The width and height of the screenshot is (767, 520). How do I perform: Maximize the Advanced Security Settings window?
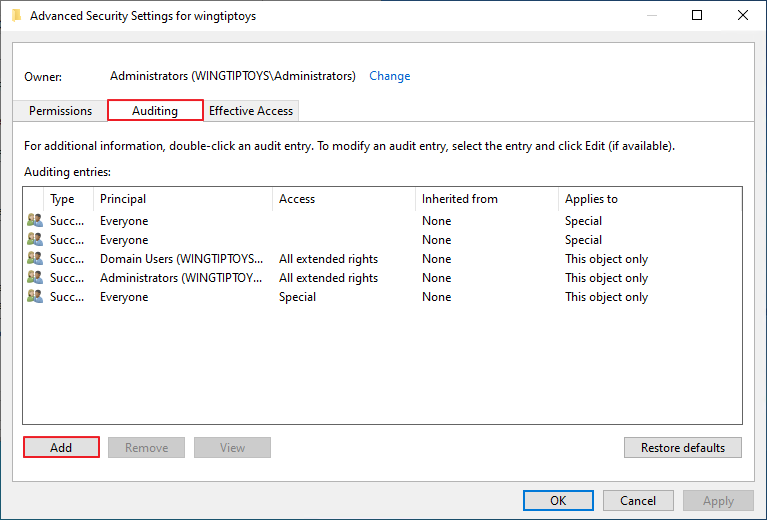pos(697,15)
